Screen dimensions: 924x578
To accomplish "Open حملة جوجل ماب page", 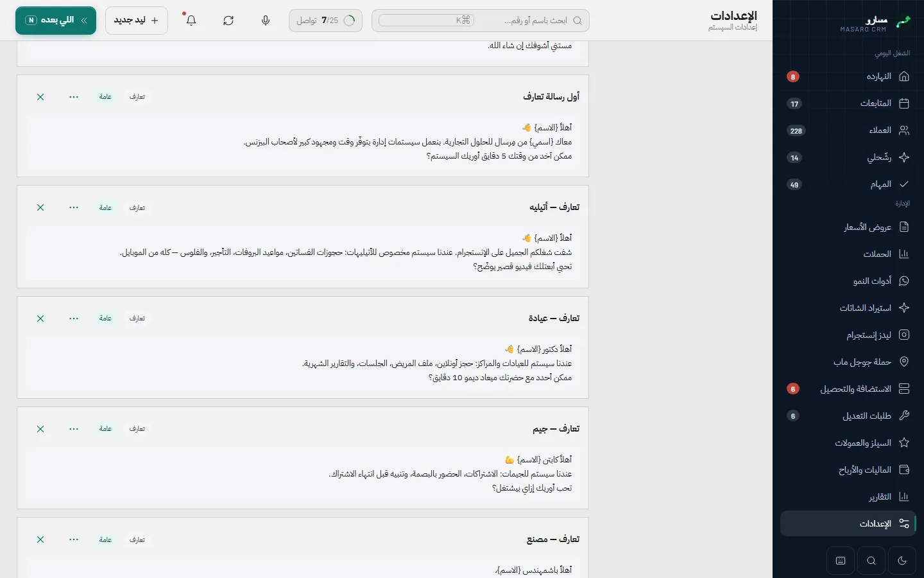I will point(848,362).
